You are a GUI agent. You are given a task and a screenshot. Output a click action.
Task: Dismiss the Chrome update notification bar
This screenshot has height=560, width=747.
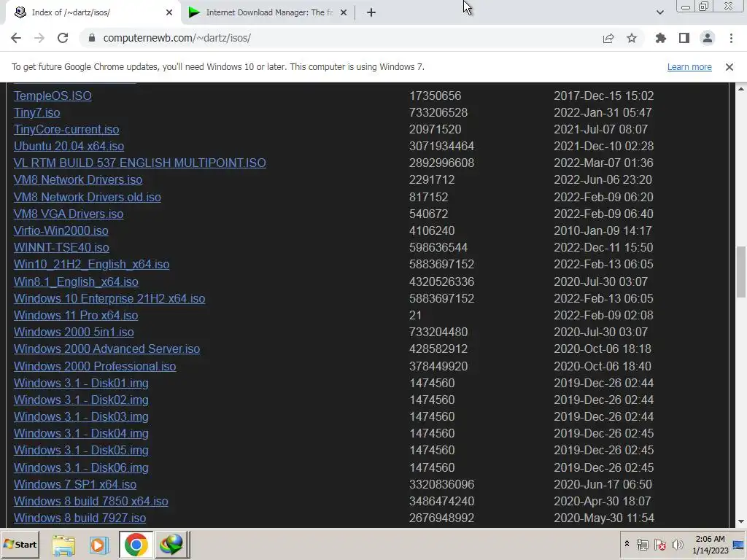tap(729, 67)
